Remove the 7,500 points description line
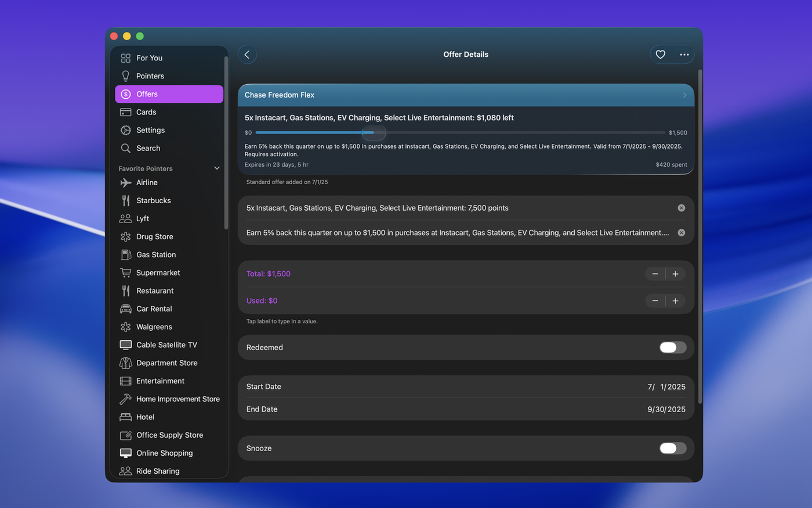812x508 pixels. click(681, 208)
